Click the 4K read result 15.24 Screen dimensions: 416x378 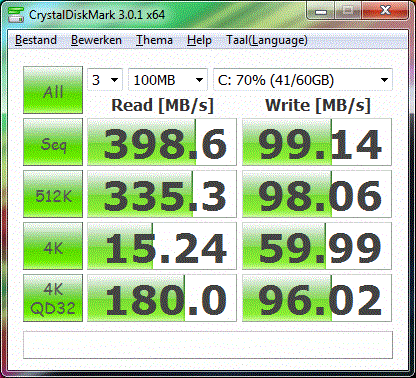click(x=162, y=246)
